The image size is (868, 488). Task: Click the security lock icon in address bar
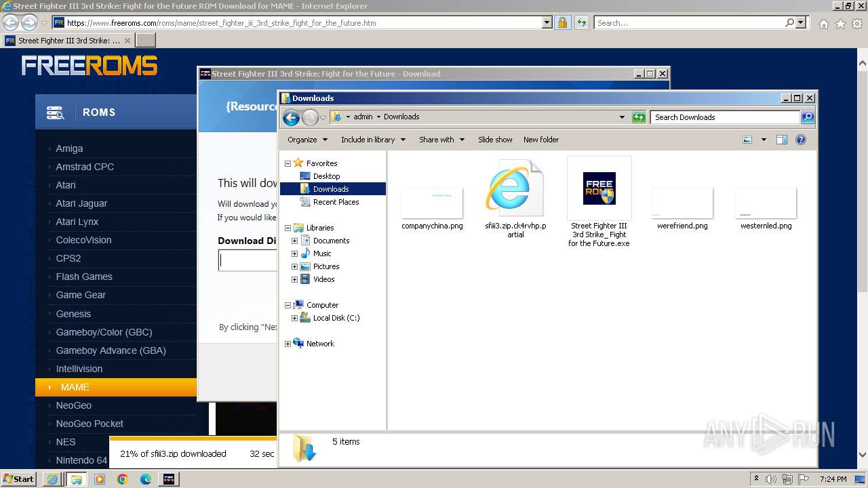pyautogui.click(x=562, y=23)
